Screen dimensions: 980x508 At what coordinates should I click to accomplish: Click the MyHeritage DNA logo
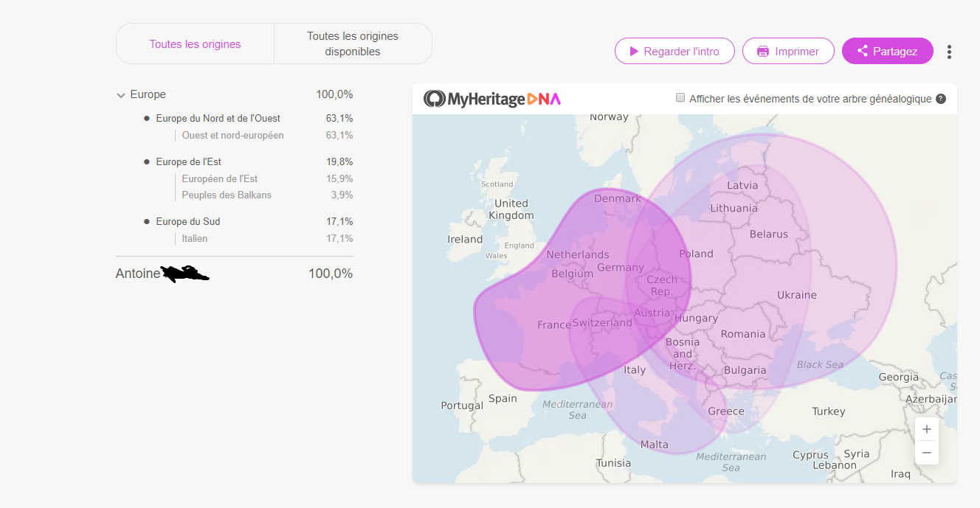click(492, 99)
